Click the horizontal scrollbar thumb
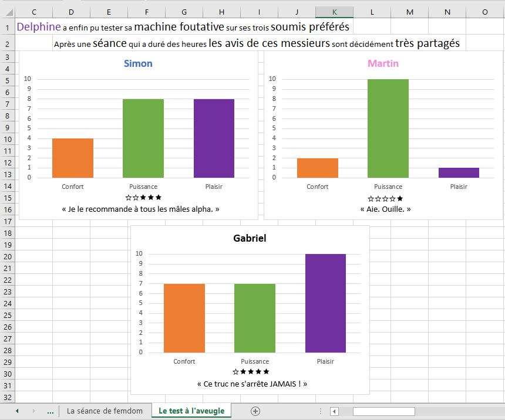The width and height of the screenshot is (505, 420). click(x=383, y=411)
